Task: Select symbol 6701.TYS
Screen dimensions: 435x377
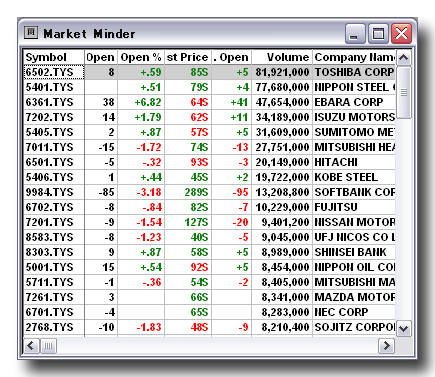Action: (x=49, y=312)
